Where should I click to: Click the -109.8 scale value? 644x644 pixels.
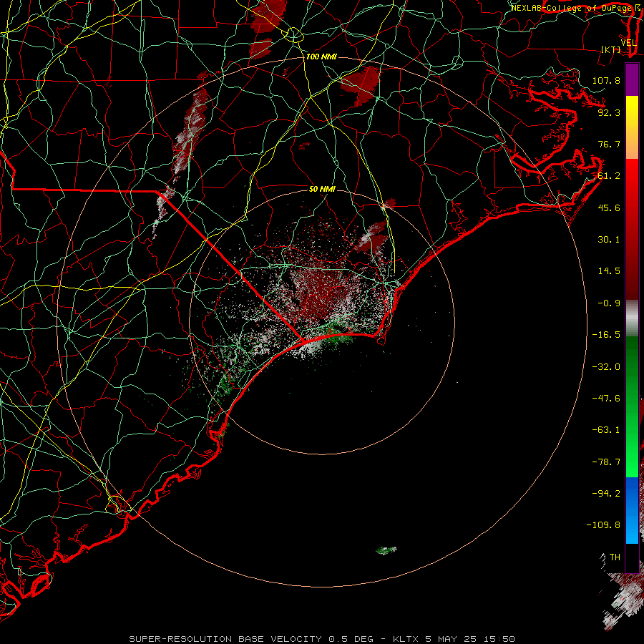tap(603, 525)
